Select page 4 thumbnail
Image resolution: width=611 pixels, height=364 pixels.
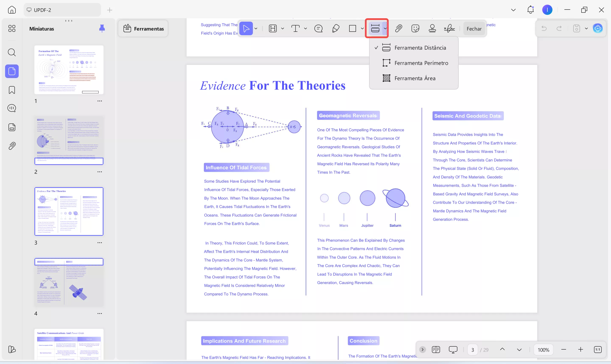69,282
